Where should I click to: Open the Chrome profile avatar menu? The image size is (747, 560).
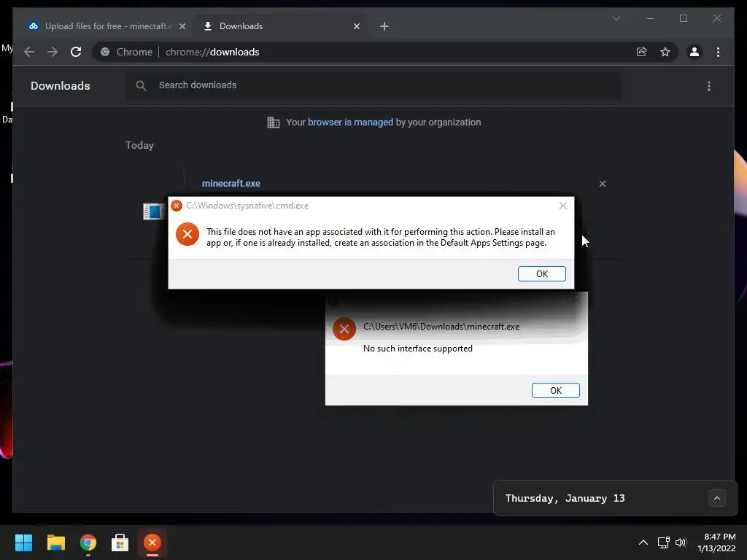694,52
